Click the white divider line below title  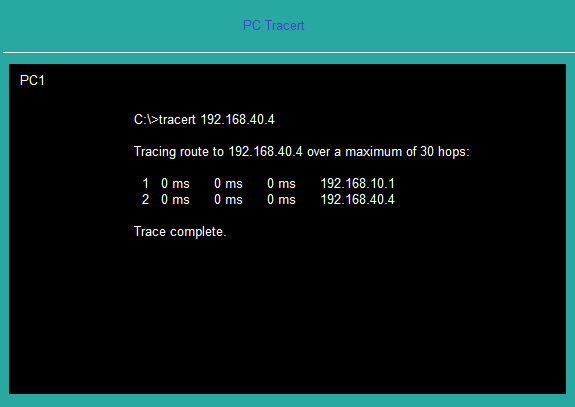pos(289,52)
